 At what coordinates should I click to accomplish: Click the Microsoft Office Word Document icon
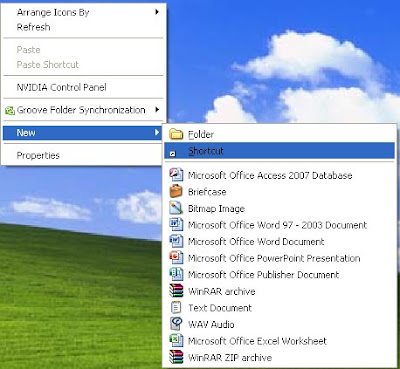(x=176, y=241)
